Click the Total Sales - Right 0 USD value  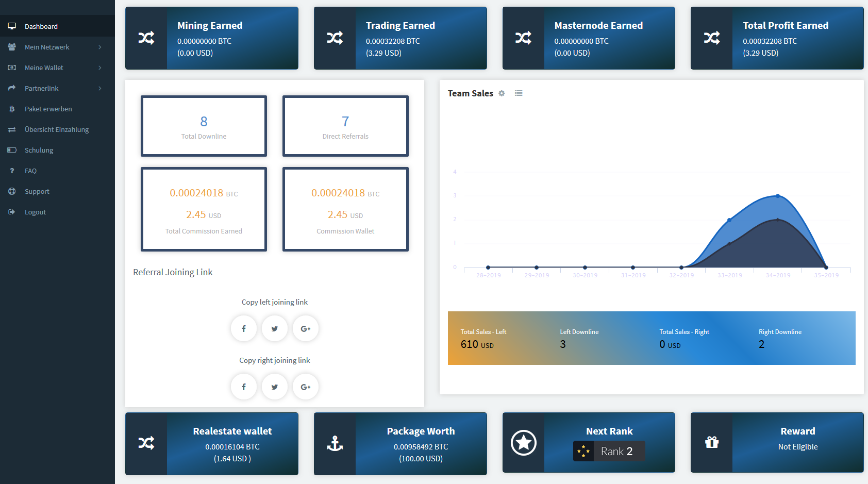(x=670, y=344)
